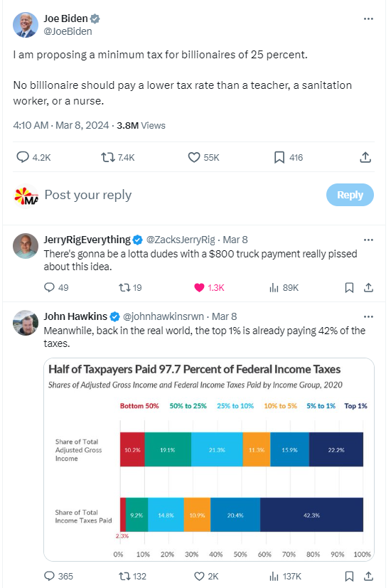Open the JerryRigEverything profile name link
Viewport: 391px width, 588px height.
87,239
